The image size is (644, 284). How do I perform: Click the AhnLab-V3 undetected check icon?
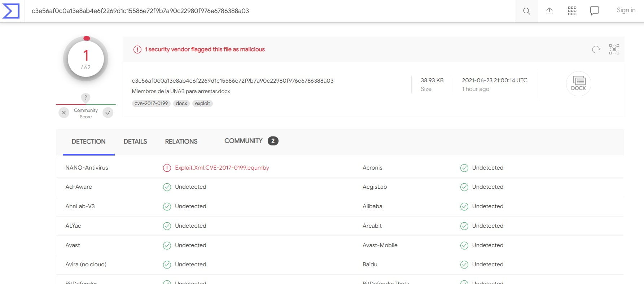pos(167,206)
